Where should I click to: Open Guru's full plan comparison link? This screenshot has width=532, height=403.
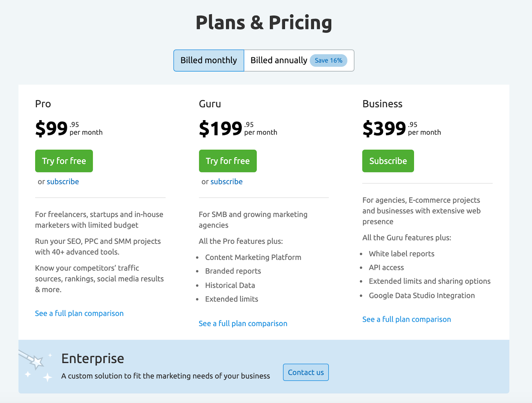pyautogui.click(x=243, y=323)
